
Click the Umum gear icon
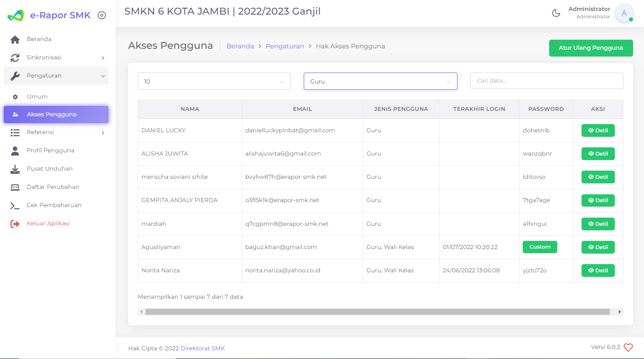click(14, 96)
